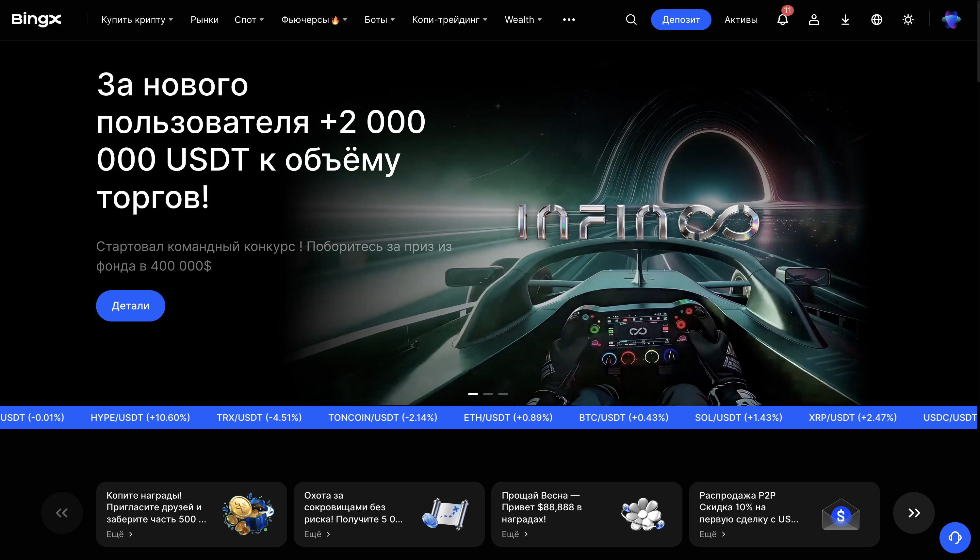
Task: Click HYPE/USDT (+10.60%) in ticker
Action: (140, 417)
